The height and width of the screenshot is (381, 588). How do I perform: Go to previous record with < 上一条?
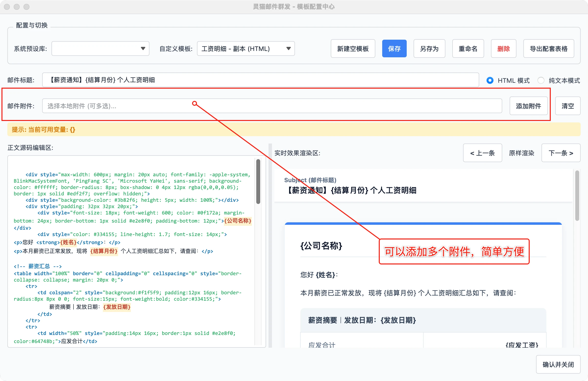tap(482, 153)
